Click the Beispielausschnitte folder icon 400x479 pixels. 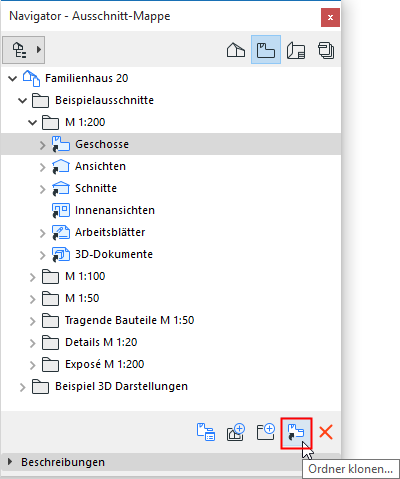41,101
